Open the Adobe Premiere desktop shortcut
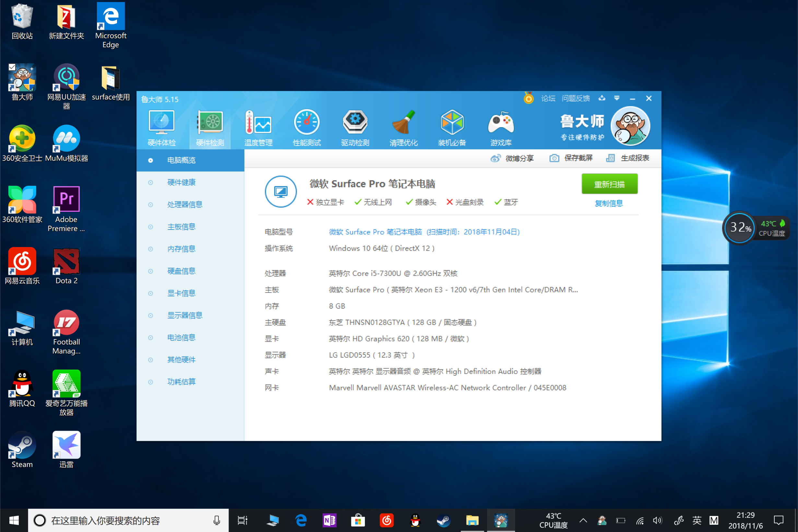The width and height of the screenshot is (798, 532). click(x=66, y=209)
